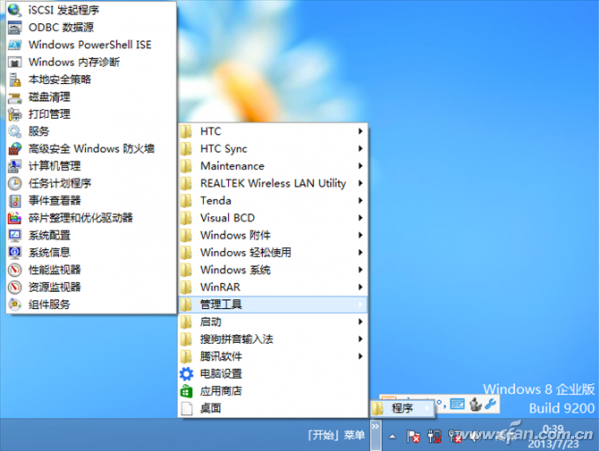The image size is (600, 451).
Task: Open 服务 gear icon
Action: coord(15,131)
